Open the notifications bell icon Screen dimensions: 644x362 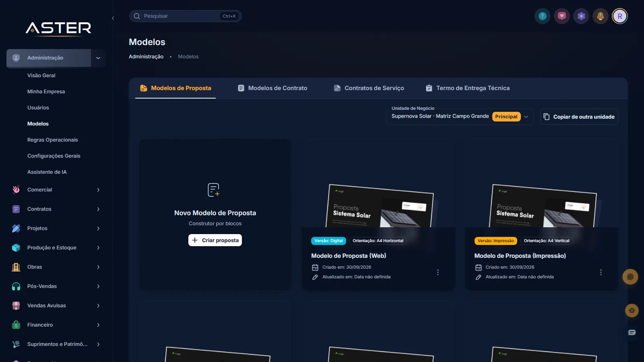click(x=601, y=16)
